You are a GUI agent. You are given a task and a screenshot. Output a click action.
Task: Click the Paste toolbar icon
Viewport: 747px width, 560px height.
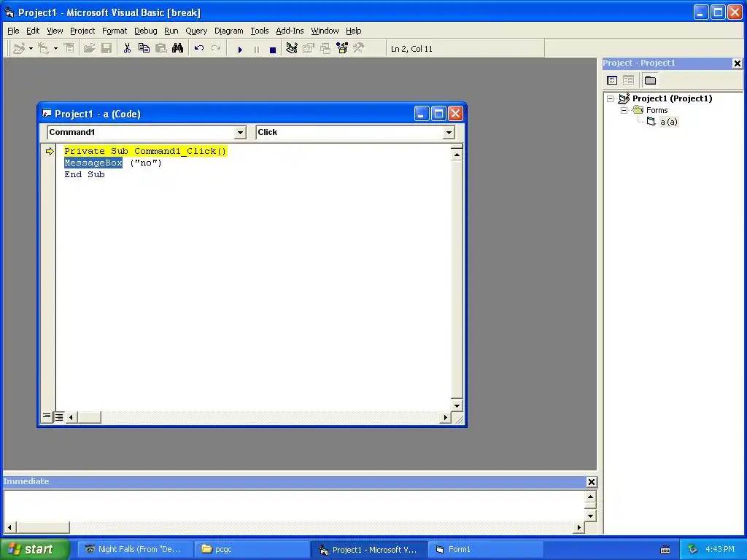[161, 49]
